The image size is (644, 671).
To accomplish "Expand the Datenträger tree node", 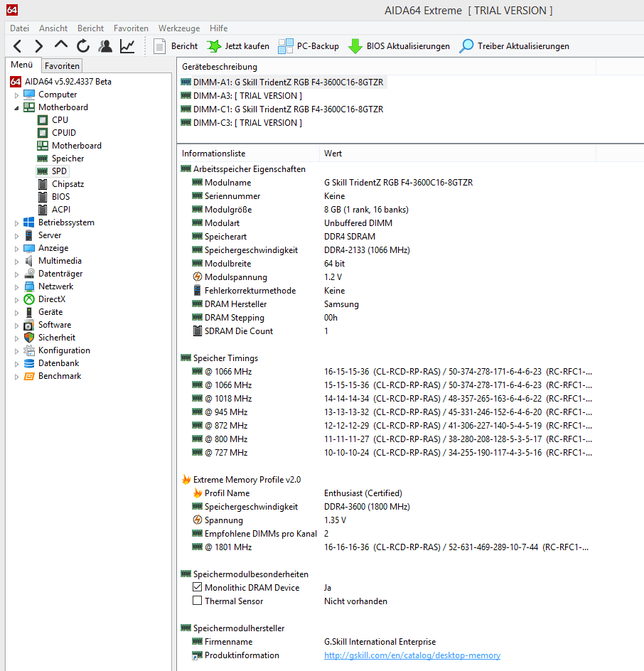I will pyautogui.click(x=16, y=274).
